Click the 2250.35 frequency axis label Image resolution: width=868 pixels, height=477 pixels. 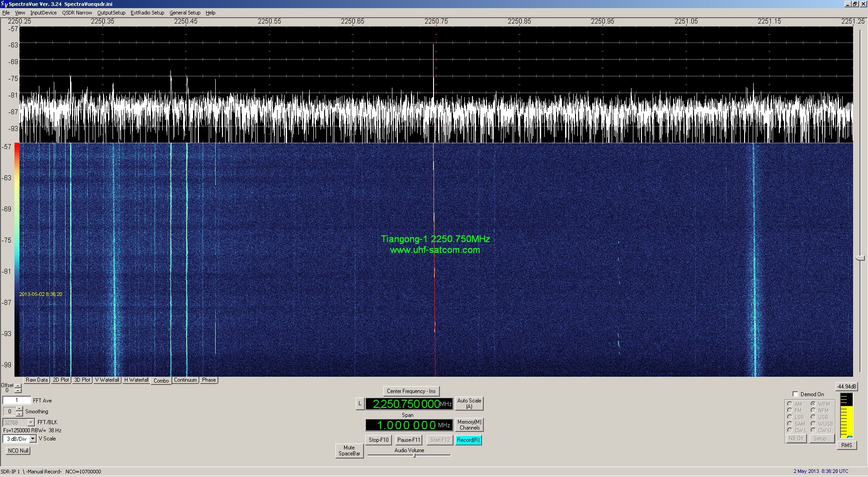pyautogui.click(x=103, y=21)
